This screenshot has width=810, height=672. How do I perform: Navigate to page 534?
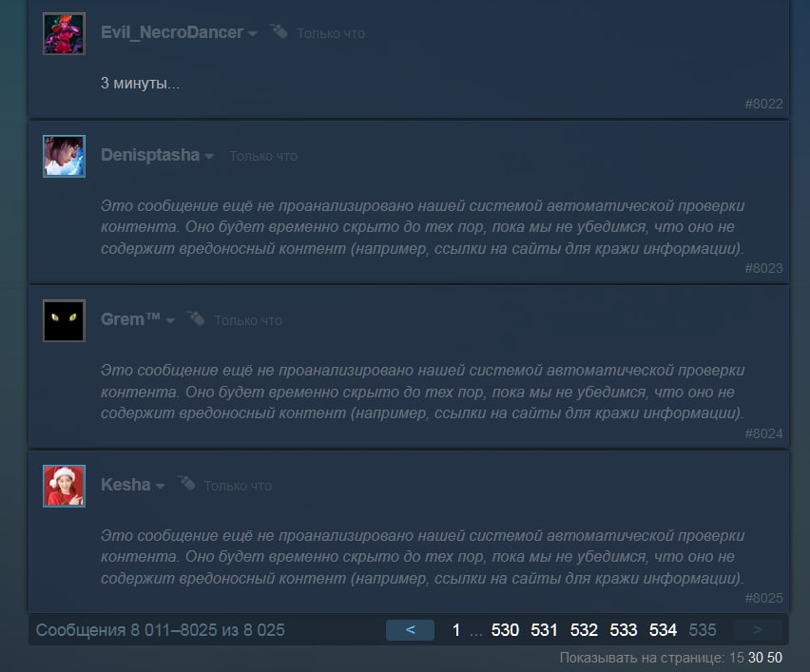pos(663,630)
